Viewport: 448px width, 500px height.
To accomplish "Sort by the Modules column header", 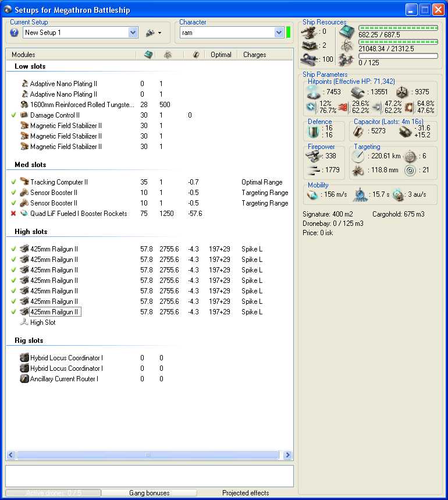I will [x=72, y=55].
